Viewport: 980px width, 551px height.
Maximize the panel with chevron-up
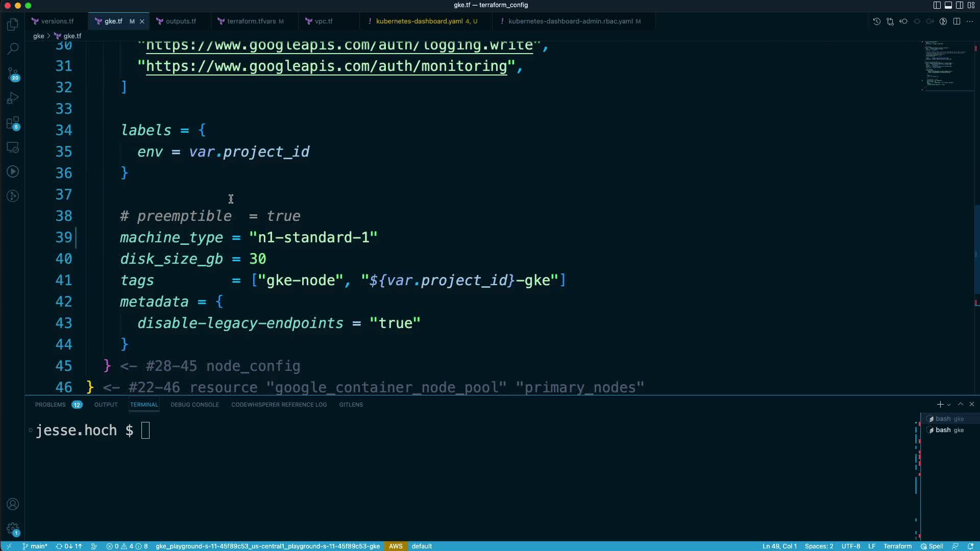tap(961, 404)
